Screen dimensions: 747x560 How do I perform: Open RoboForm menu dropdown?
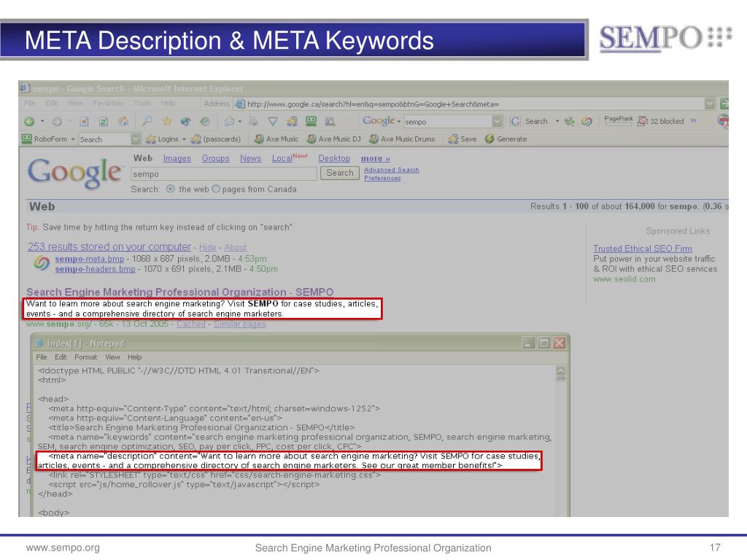[73, 139]
